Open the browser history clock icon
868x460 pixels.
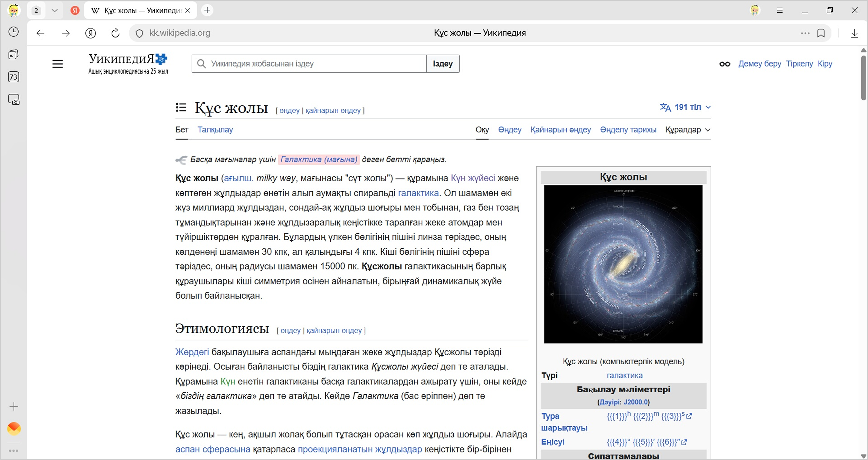13,32
